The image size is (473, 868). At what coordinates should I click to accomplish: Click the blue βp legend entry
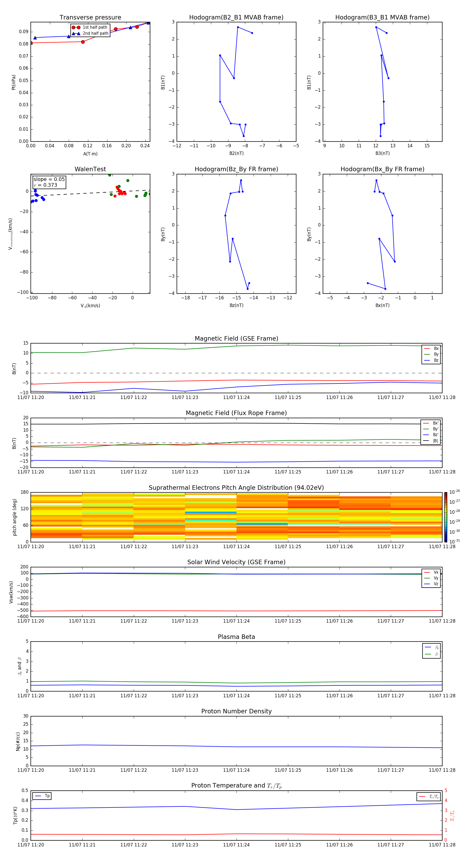point(431,647)
